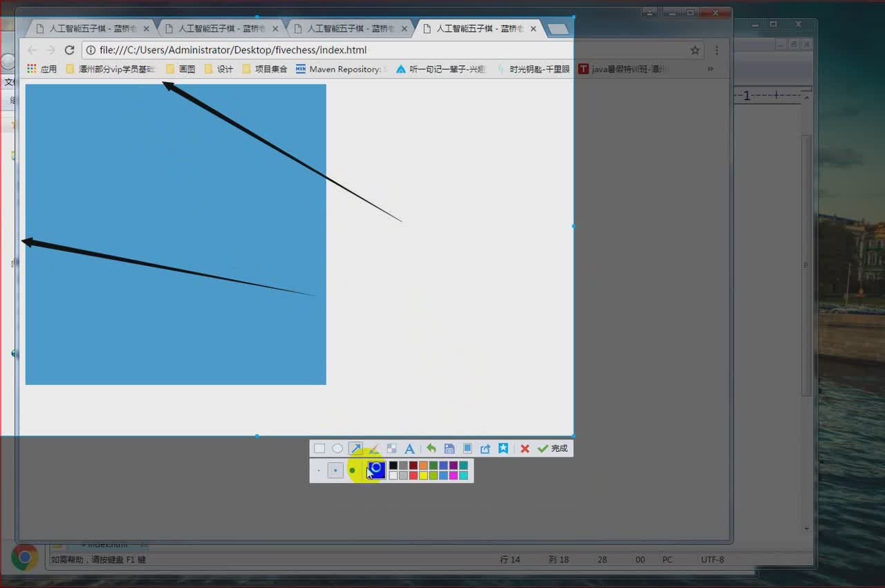Open the Chrome three-dot menu
Screen dimensions: 885x588
pyautogui.click(x=717, y=50)
